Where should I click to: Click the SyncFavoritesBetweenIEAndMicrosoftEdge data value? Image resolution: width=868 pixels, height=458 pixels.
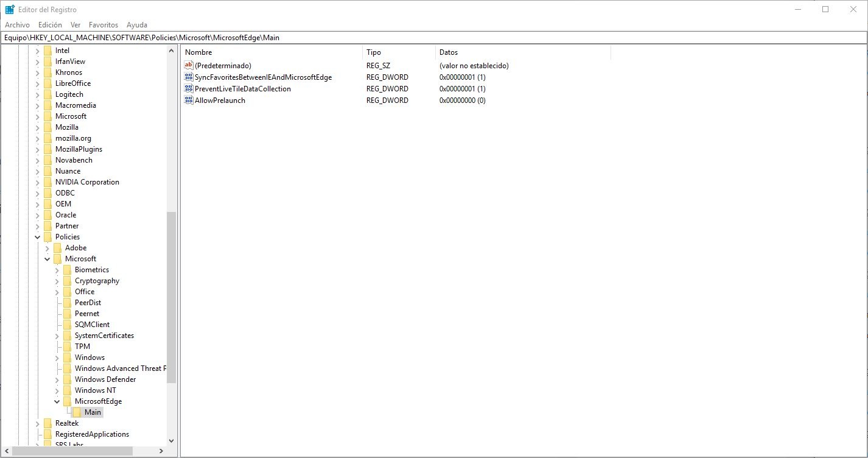click(x=462, y=77)
